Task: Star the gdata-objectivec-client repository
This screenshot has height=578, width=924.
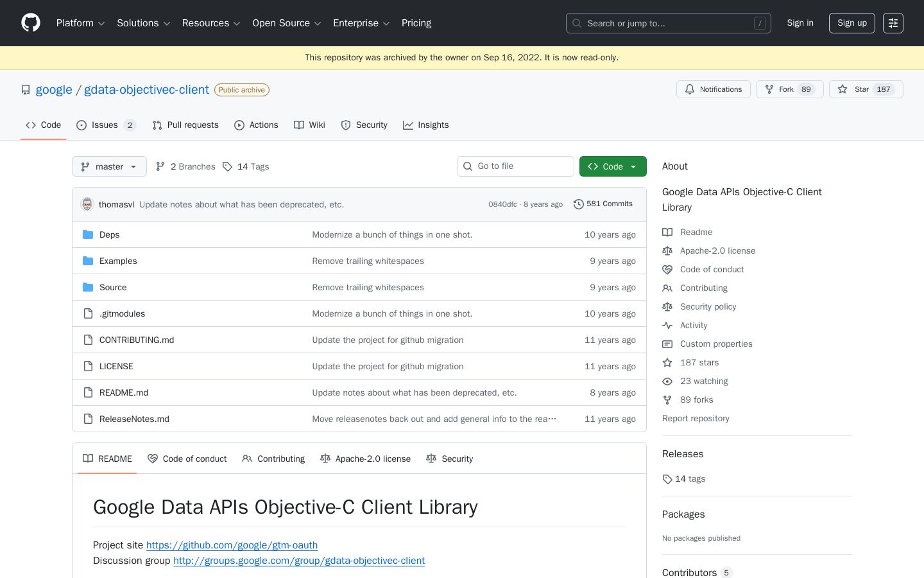Action: (866, 89)
